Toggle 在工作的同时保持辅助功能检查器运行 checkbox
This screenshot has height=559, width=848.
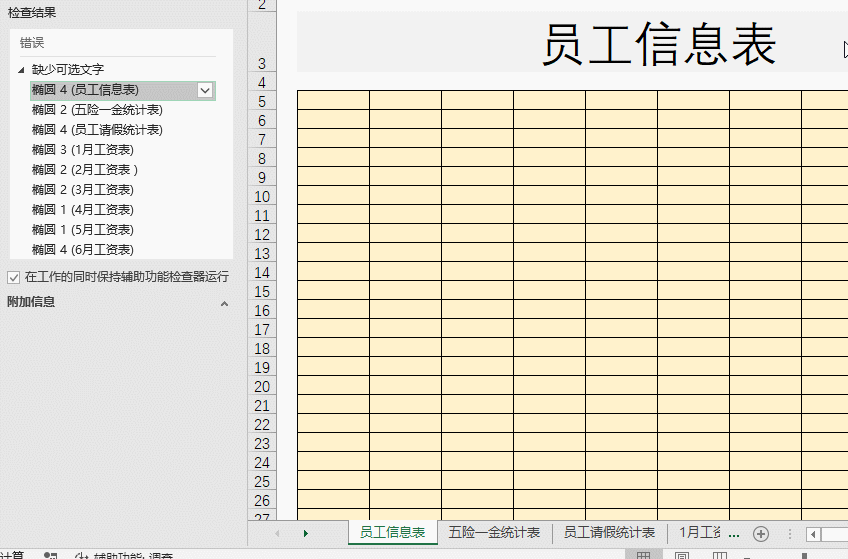[14, 277]
